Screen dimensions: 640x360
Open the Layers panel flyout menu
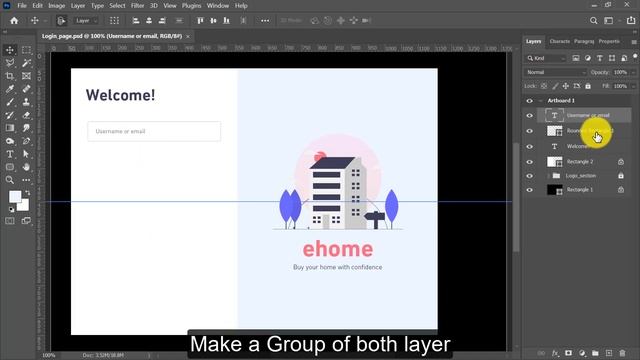(x=633, y=42)
